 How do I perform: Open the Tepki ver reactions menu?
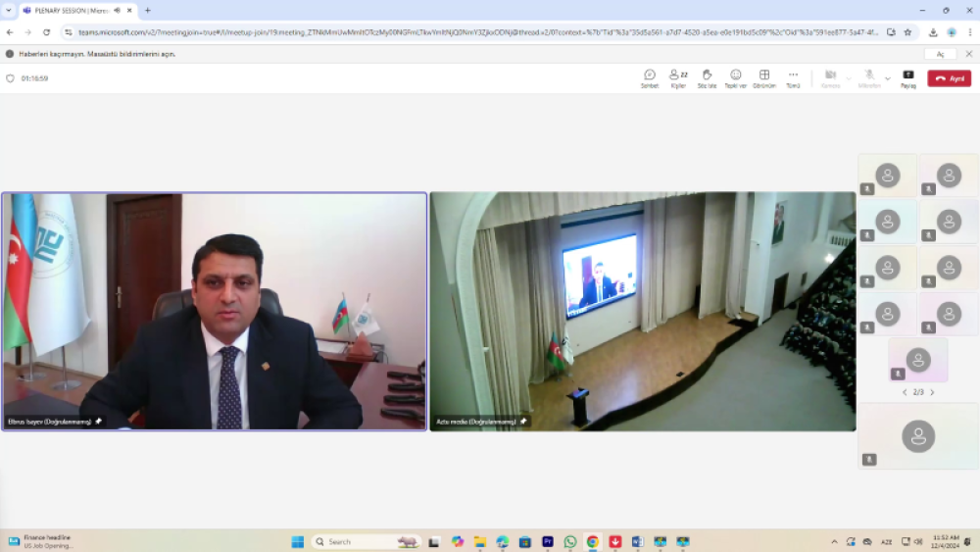735,77
